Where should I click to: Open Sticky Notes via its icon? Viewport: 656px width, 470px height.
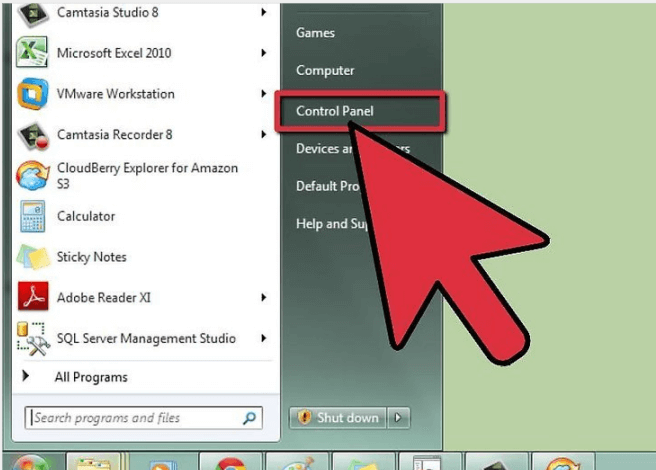tap(33, 257)
